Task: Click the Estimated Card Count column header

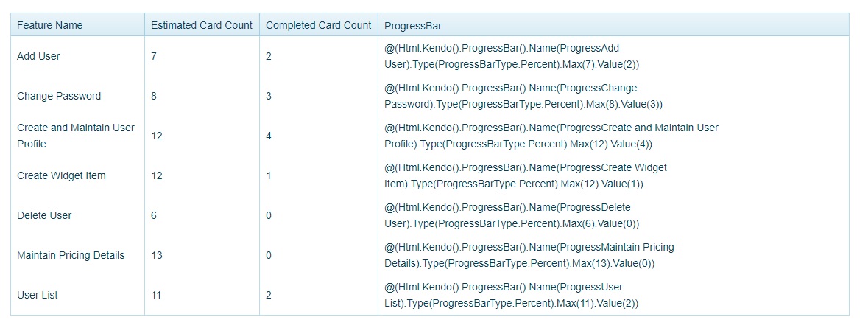Action: 201,25
